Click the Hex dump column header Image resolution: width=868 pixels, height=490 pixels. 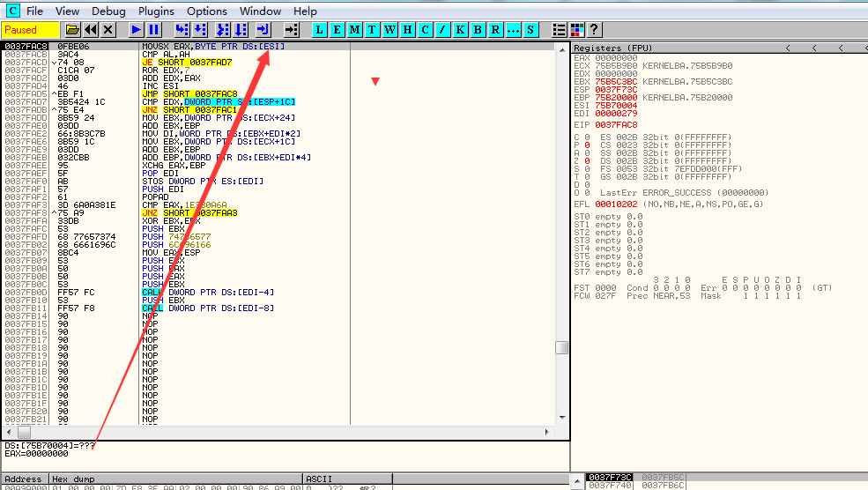(x=72, y=479)
